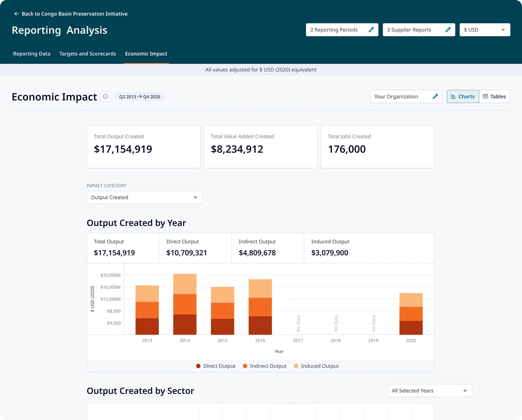Hide Induced Output series via legend
The width and height of the screenshot is (522, 420).
[316, 366]
